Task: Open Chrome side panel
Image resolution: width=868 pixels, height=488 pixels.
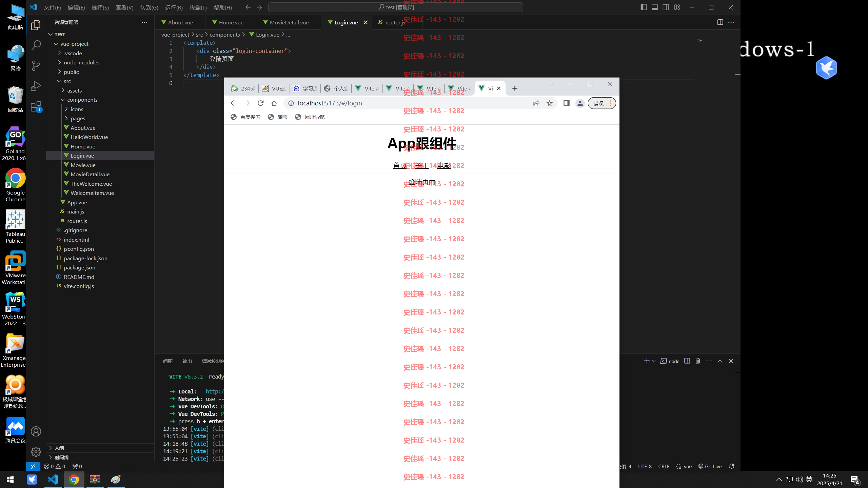Action: tap(566, 103)
